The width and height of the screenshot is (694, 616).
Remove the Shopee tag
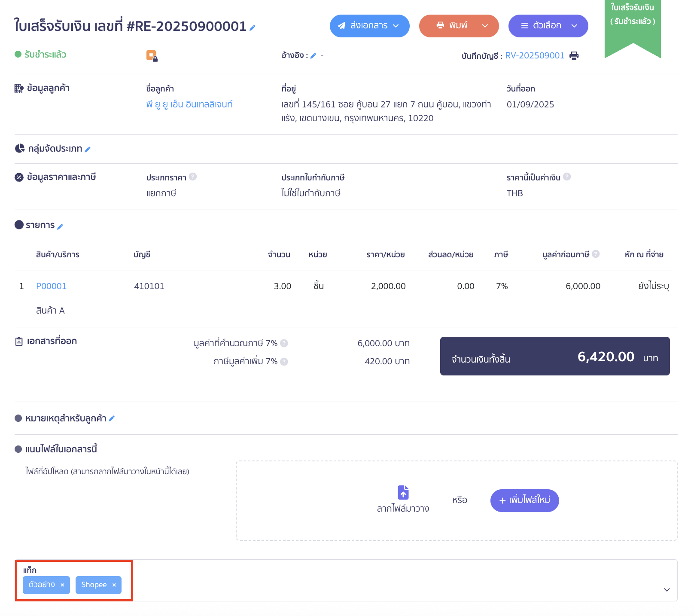tap(114, 585)
